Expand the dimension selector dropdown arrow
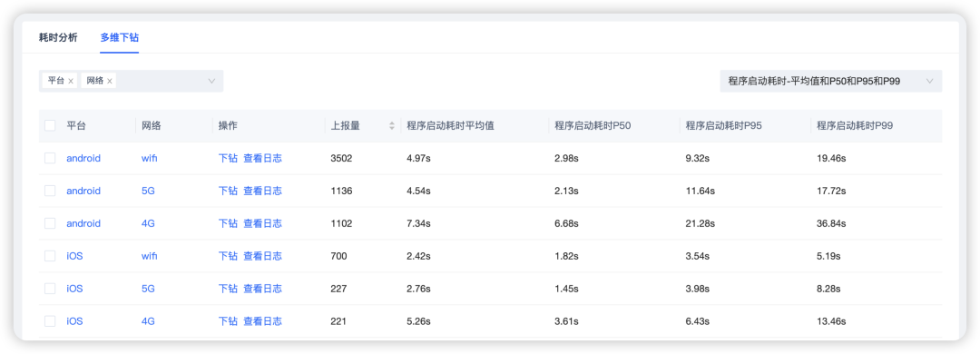980x354 pixels. [211, 81]
